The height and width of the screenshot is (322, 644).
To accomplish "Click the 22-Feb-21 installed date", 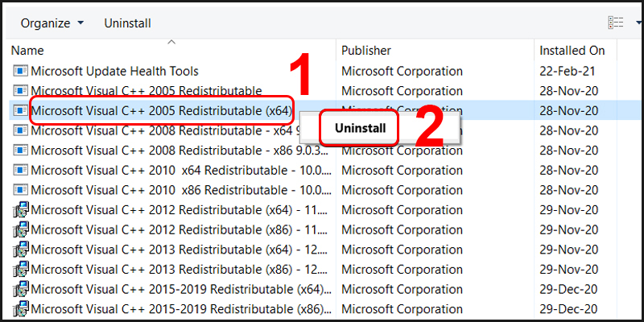I will pyautogui.click(x=568, y=72).
